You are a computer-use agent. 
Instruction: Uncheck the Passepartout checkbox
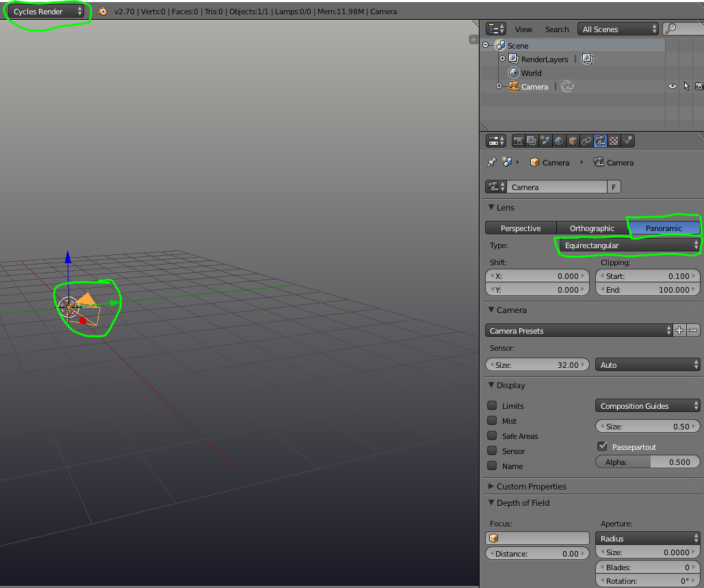coord(603,446)
